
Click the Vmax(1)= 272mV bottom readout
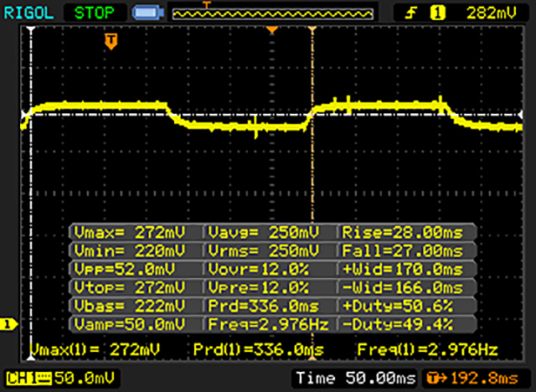95,349
